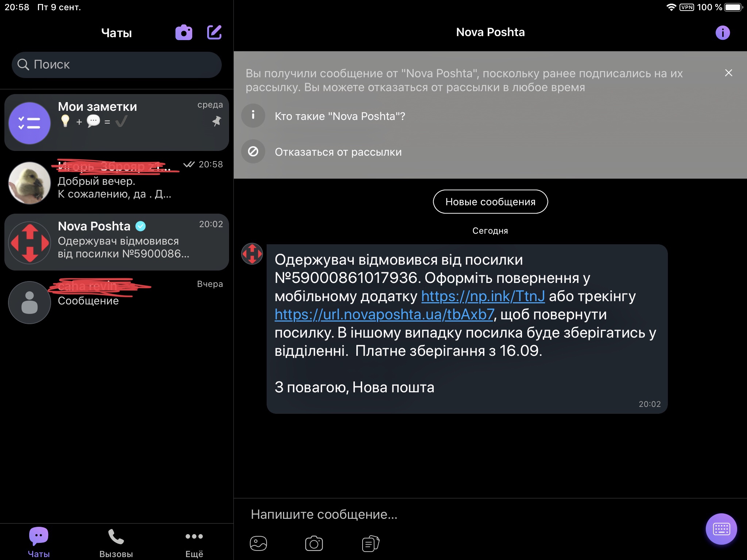The width and height of the screenshot is (747, 560).
Task: Tap Кто такие "Nova Poshta"? option
Action: click(x=340, y=116)
